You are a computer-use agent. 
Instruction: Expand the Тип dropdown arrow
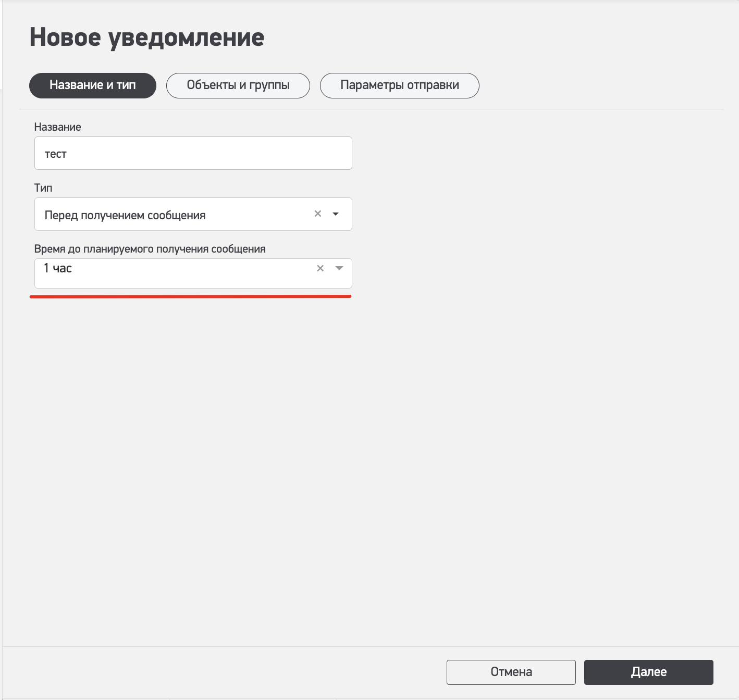[x=336, y=214]
